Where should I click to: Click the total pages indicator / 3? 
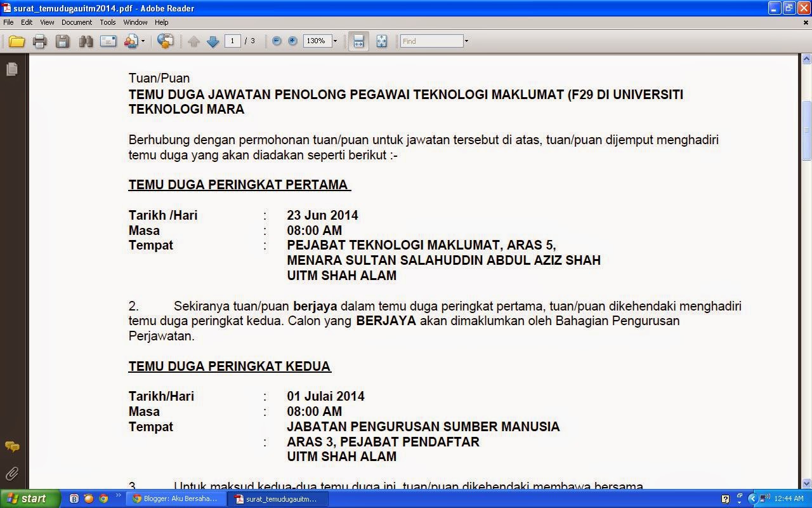[x=250, y=41]
